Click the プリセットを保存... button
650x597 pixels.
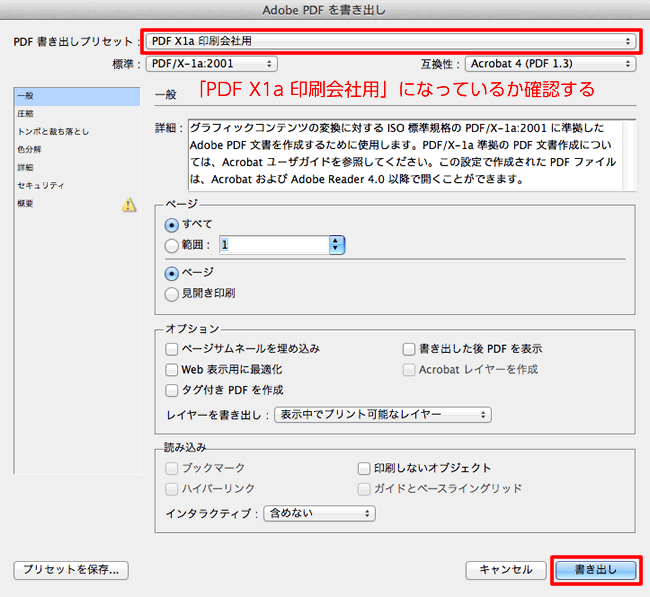coord(71,570)
